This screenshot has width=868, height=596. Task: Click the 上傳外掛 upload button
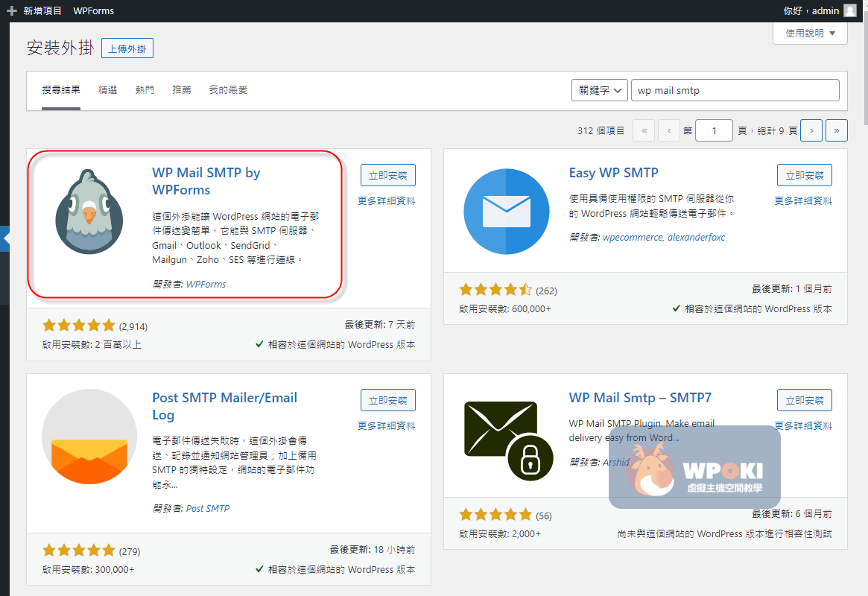[127, 48]
